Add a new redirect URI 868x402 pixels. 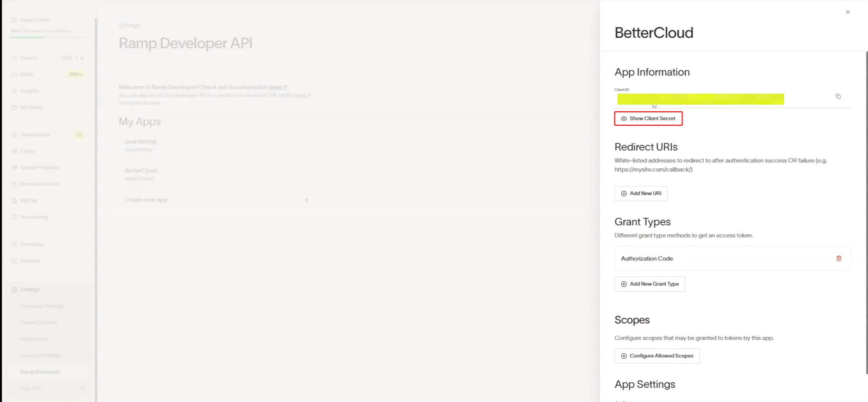point(641,193)
